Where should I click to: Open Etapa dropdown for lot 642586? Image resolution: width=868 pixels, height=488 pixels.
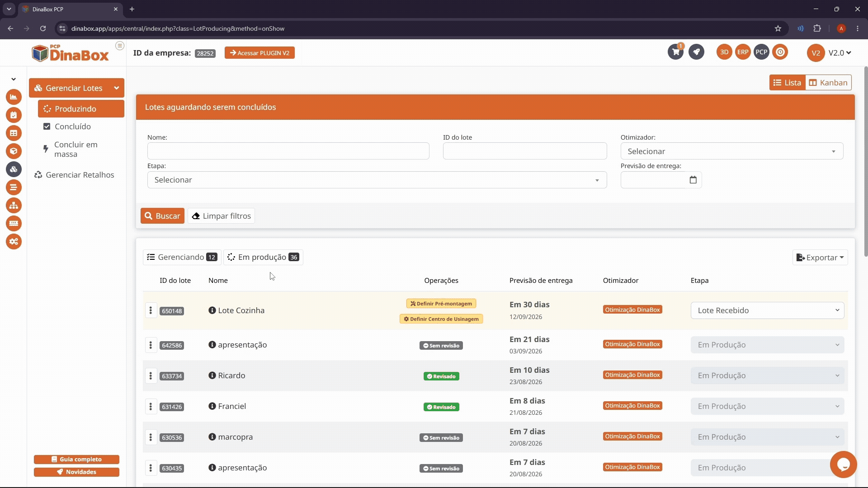[x=767, y=345]
